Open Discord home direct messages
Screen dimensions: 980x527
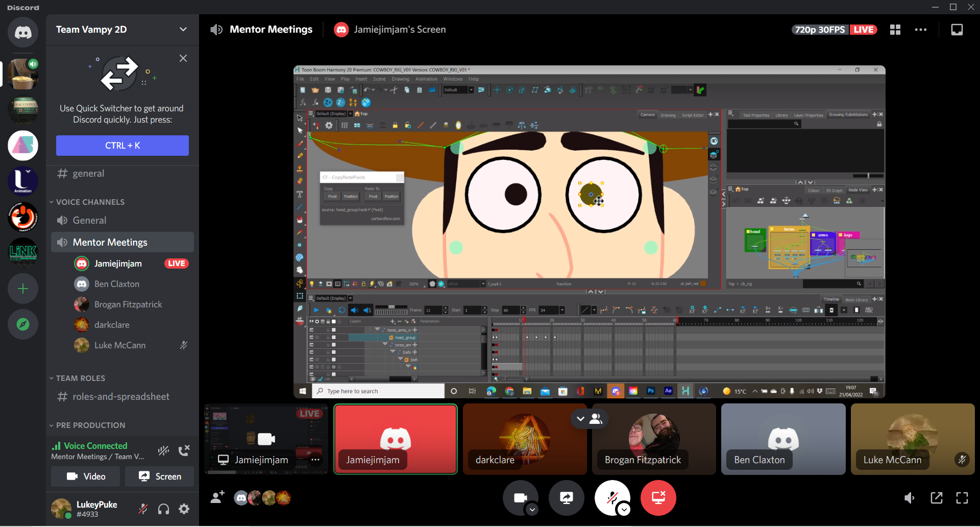pos(23,33)
